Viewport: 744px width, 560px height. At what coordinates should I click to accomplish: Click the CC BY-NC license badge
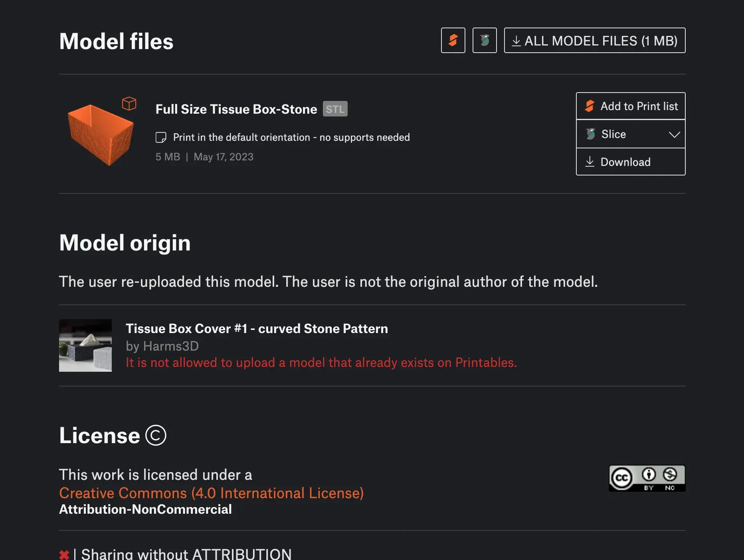click(647, 478)
